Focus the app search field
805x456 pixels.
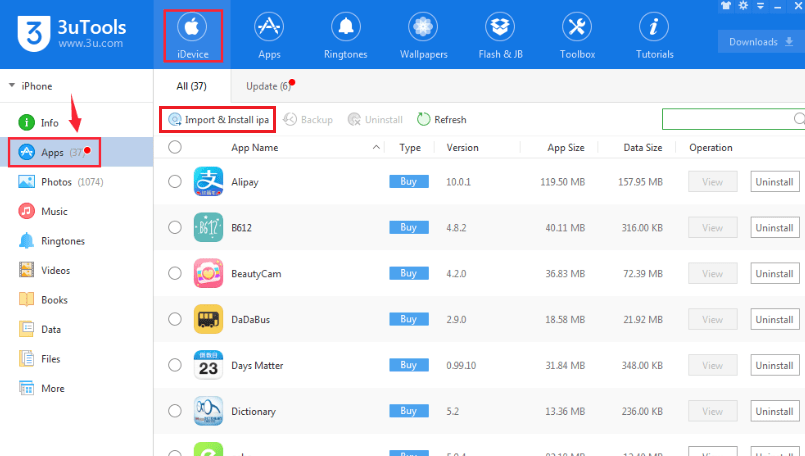point(733,119)
